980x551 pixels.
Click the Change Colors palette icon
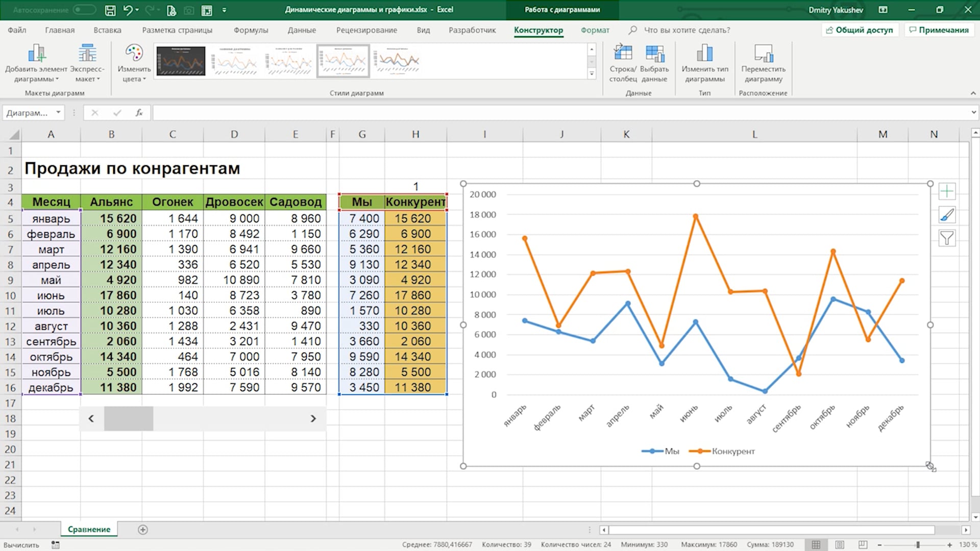coord(134,53)
